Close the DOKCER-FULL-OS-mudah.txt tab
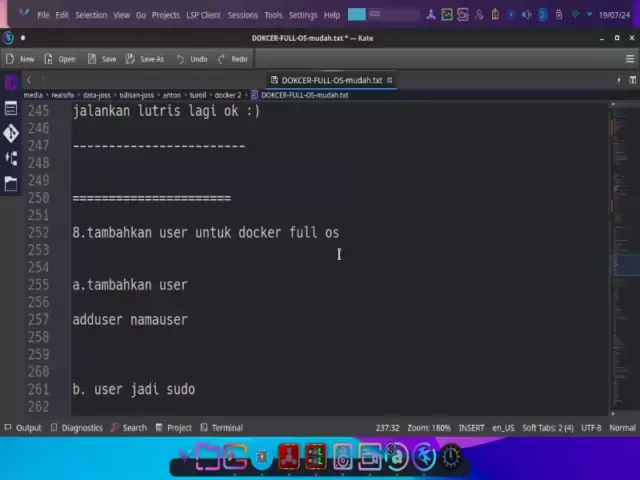 tap(391, 80)
